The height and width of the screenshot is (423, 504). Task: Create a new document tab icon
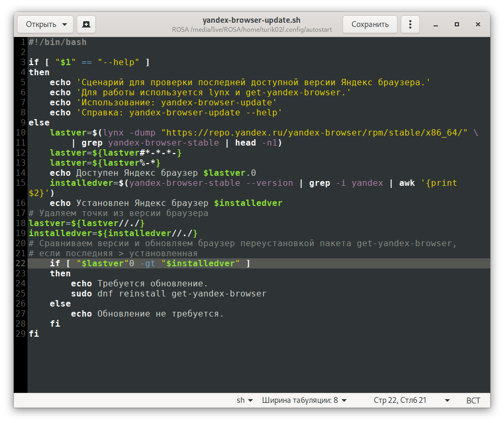(x=86, y=24)
